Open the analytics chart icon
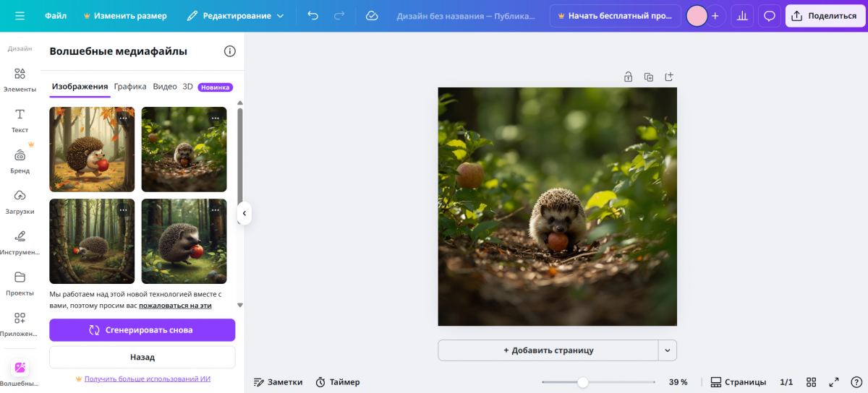868x393 pixels. click(x=741, y=16)
